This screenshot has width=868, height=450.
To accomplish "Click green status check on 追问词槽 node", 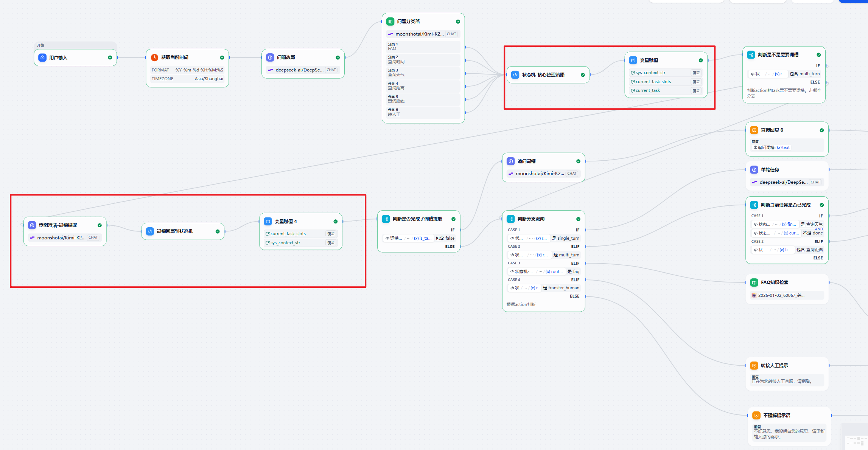I will [578, 161].
